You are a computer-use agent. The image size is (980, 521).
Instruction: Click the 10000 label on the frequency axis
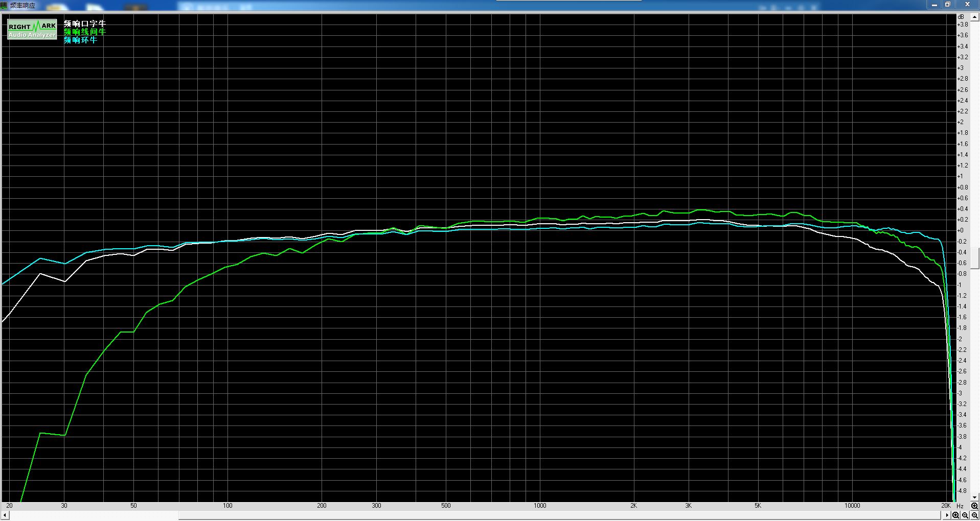(852, 506)
